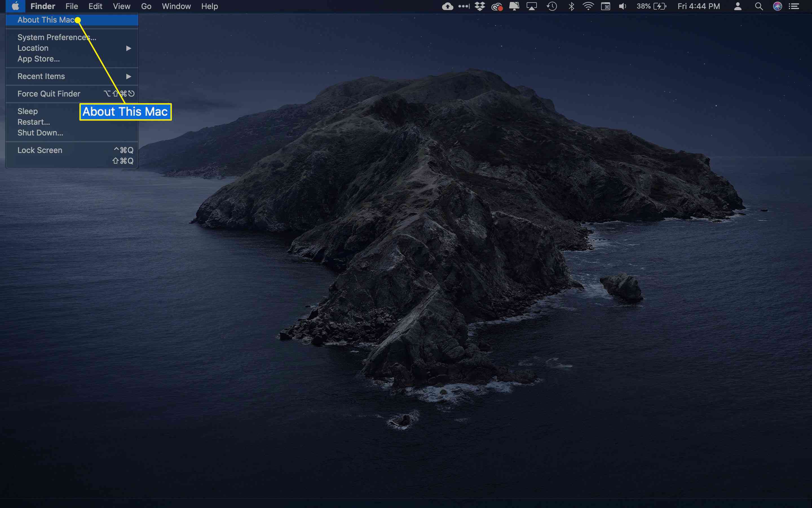Open the Window menu
The height and width of the screenshot is (508, 812).
[x=176, y=6]
